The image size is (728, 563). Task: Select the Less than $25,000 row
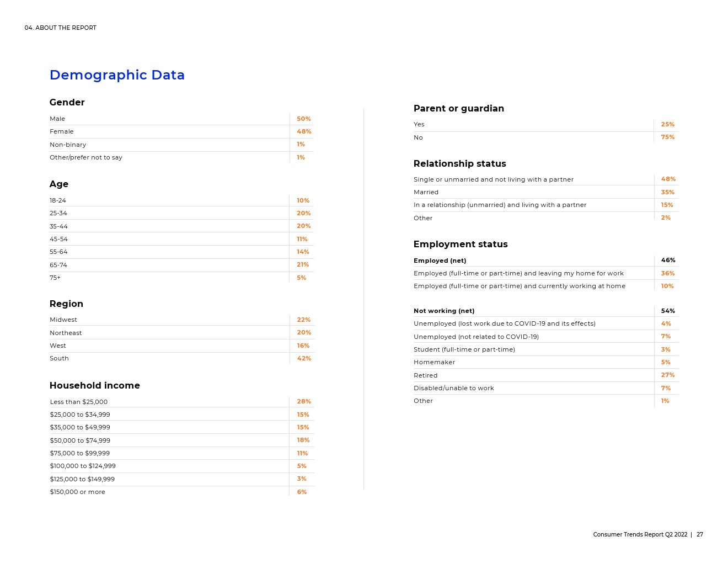[181, 402]
